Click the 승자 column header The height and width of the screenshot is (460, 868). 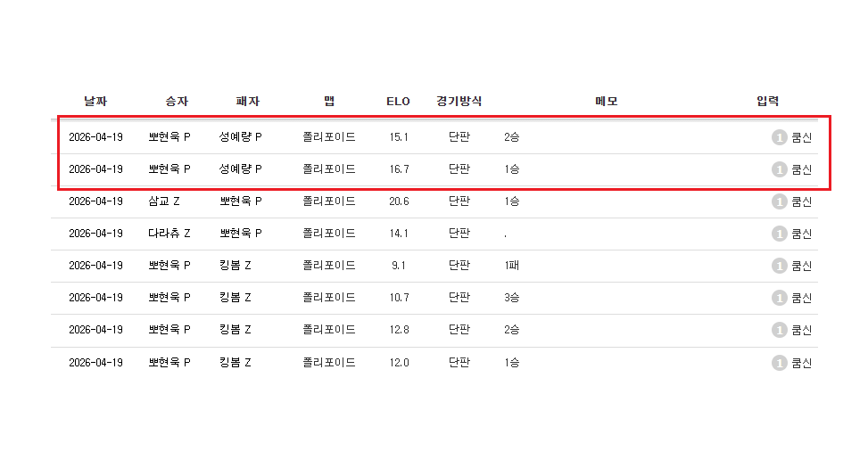[x=177, y=102]
